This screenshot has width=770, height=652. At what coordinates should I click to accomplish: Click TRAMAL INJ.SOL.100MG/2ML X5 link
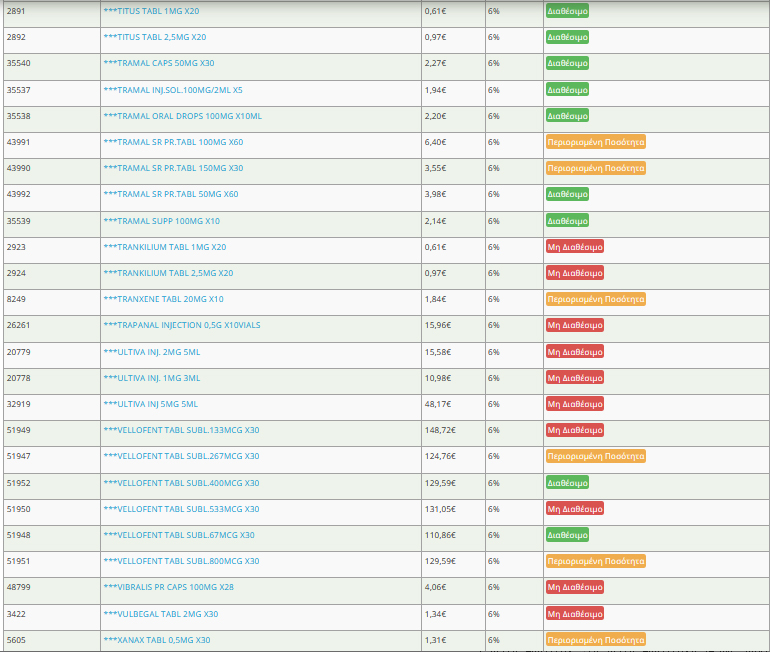(172, 89)
